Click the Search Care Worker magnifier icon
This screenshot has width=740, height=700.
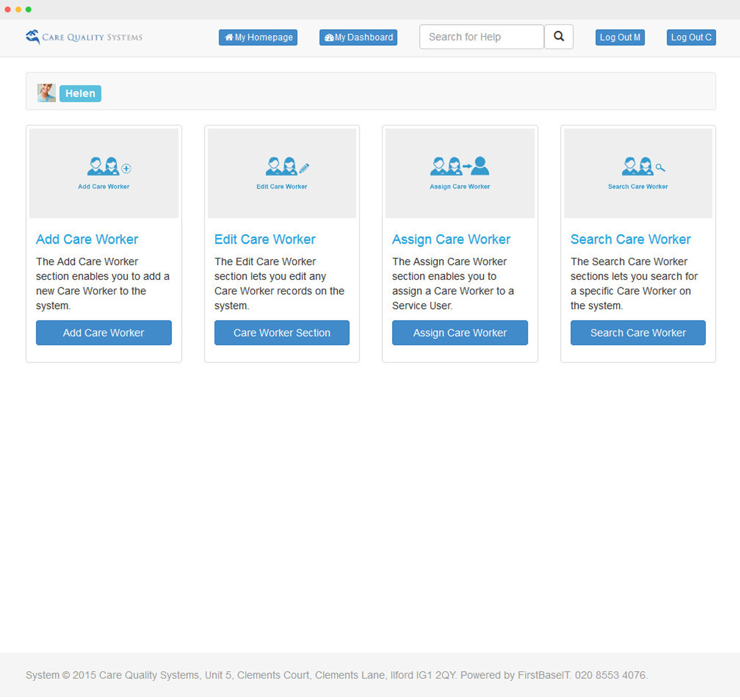(x=660, y=168)
